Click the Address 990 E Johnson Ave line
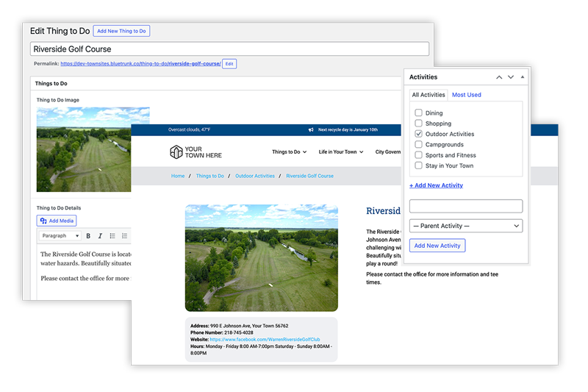This screenshot has width=588, height=392. (x=240, y=326)
